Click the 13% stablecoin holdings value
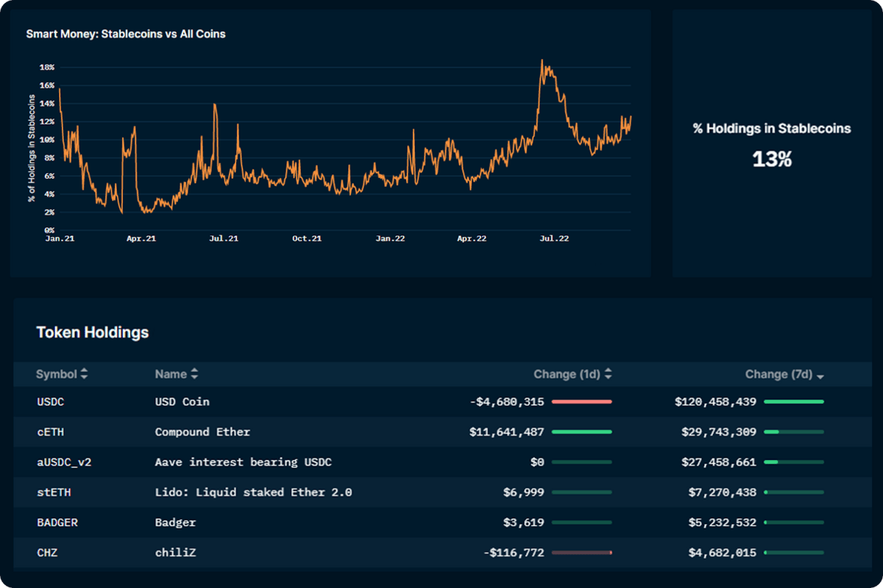The width and height of the screenshot is (883, 588). point(771,159)
